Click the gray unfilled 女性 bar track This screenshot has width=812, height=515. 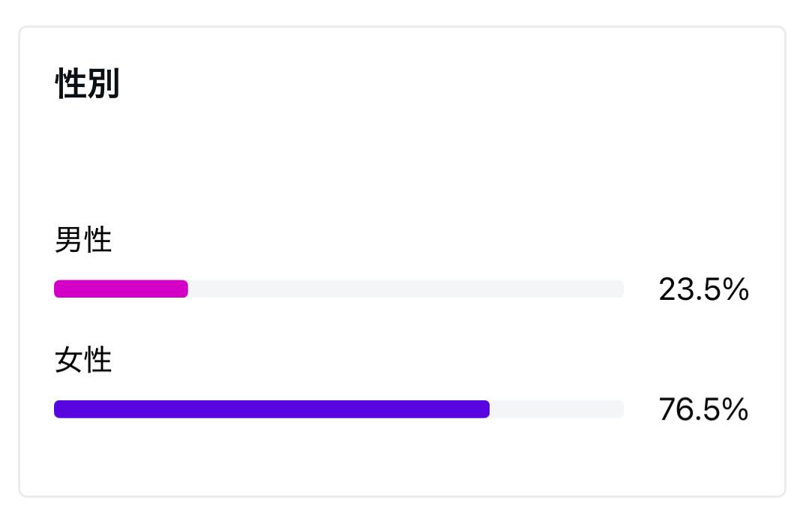[555, 409]
